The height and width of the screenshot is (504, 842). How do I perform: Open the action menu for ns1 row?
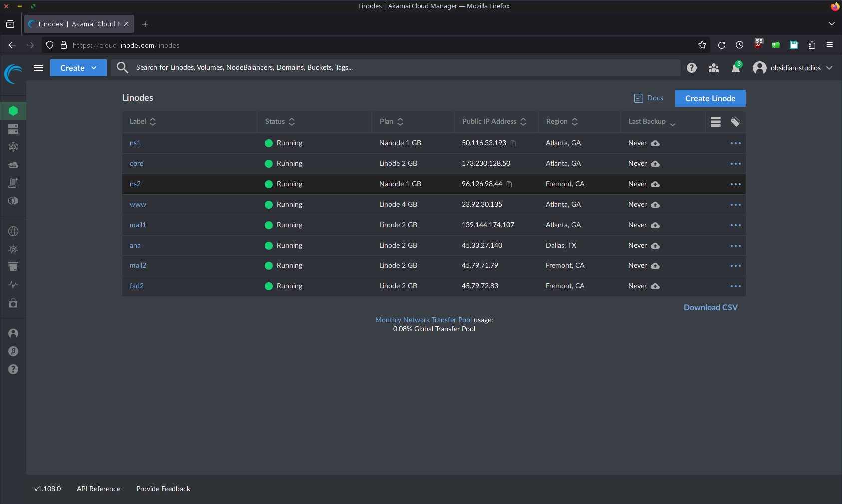pyautogui.click(x=736, y=143)
